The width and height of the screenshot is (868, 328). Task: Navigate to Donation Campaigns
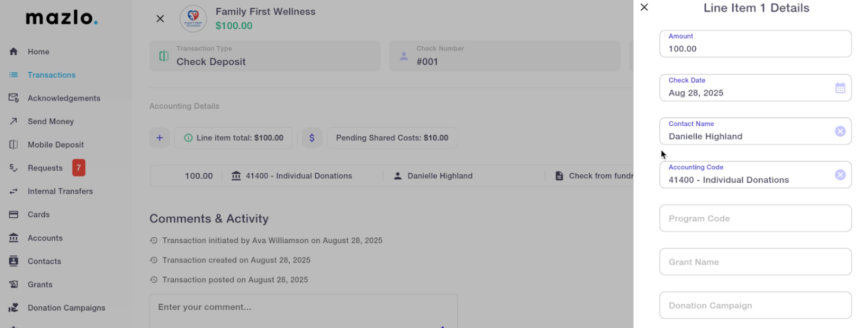pyautogui.click(x=66, y=308)
